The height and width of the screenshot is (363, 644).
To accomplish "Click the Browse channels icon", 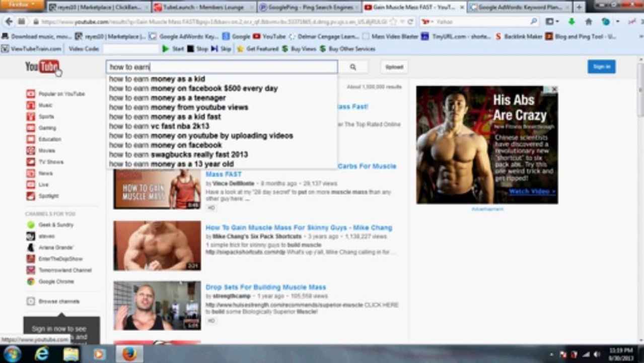I will [31, 301].
